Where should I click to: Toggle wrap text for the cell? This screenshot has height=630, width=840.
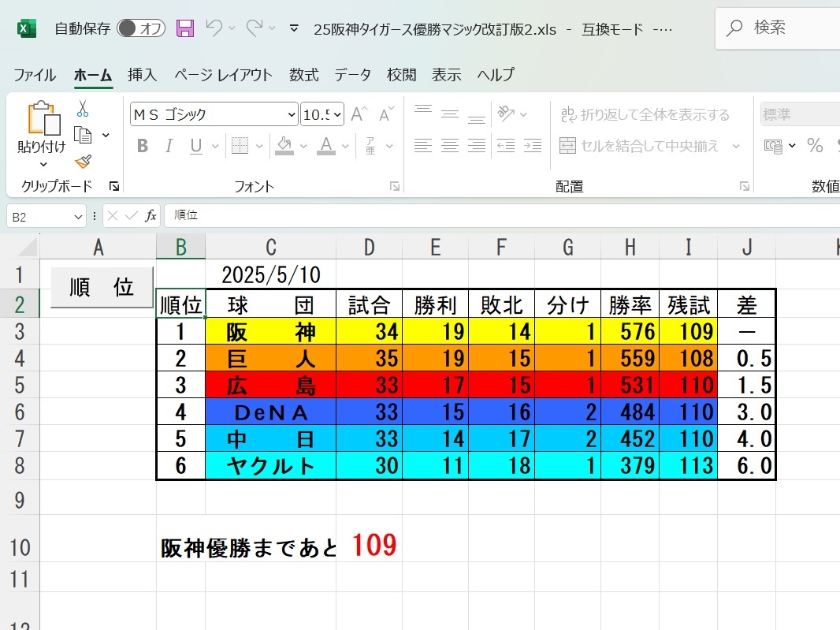point(645,114)
